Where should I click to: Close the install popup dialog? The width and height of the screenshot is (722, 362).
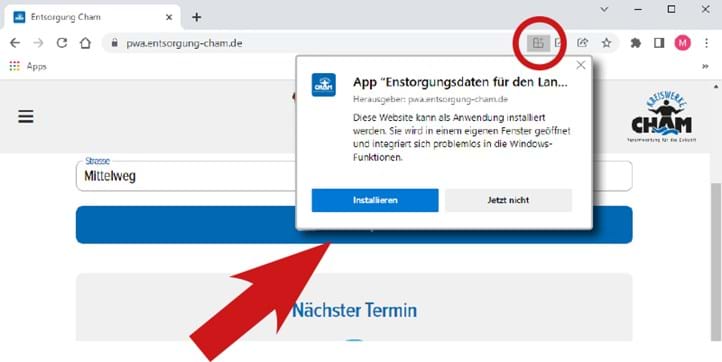(581, 65)
